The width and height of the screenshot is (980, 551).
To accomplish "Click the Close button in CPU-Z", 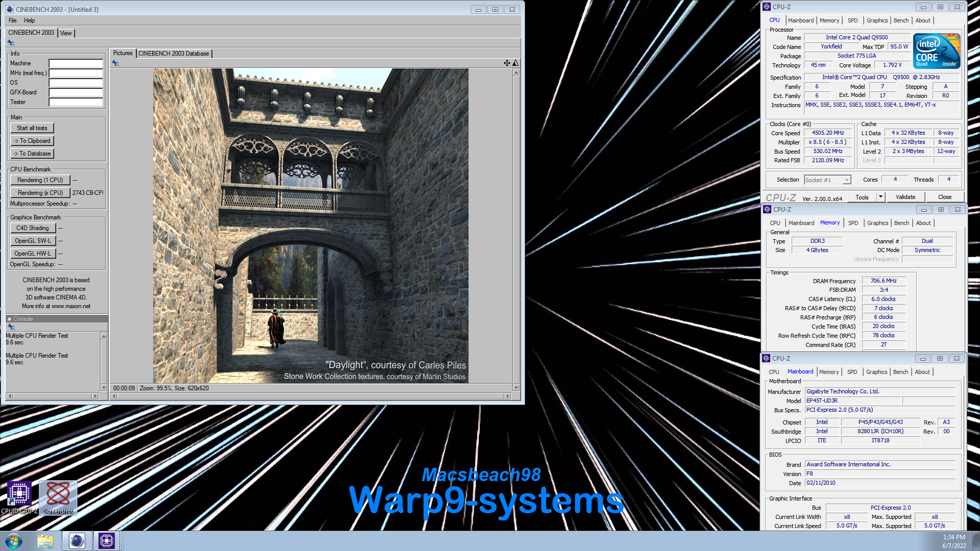I will [x=945, y=197].
